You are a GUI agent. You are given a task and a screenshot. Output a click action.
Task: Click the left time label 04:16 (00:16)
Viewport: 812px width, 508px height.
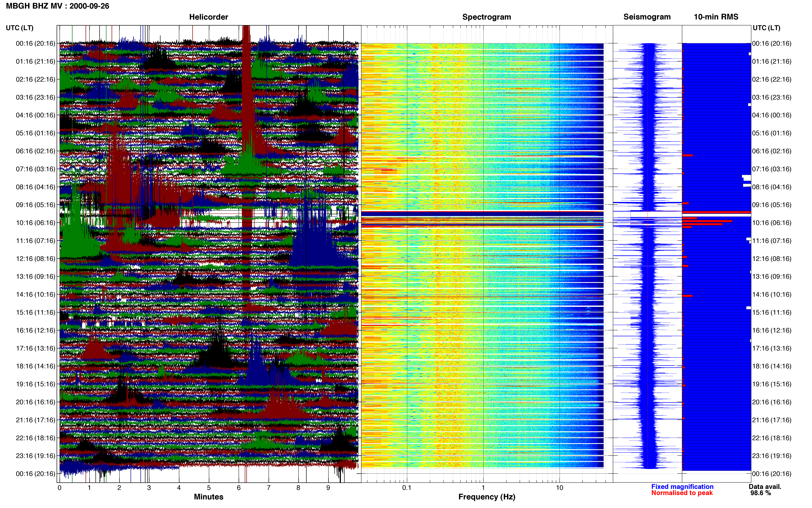tap(36, 115)
